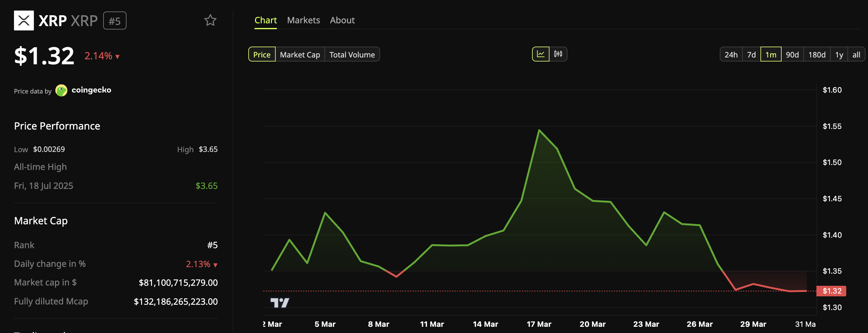
Task: Click the $1.32 headline price
Action: 44,56
